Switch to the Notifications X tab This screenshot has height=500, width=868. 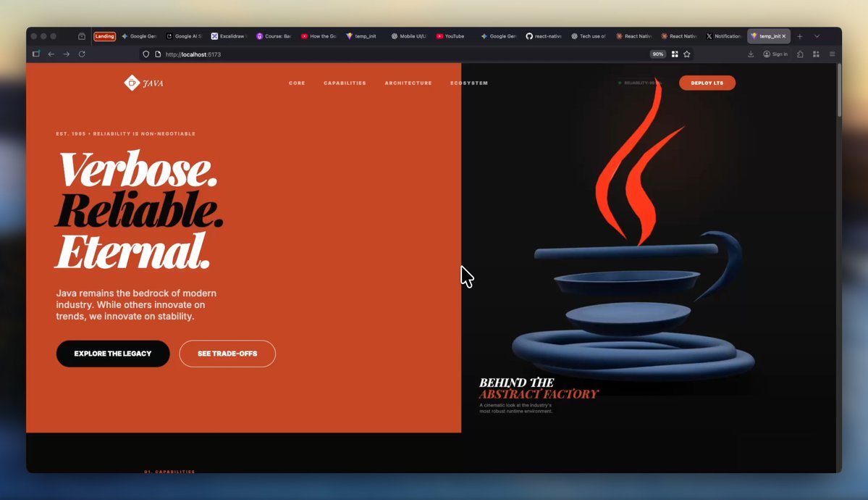[x=723, y=36]
